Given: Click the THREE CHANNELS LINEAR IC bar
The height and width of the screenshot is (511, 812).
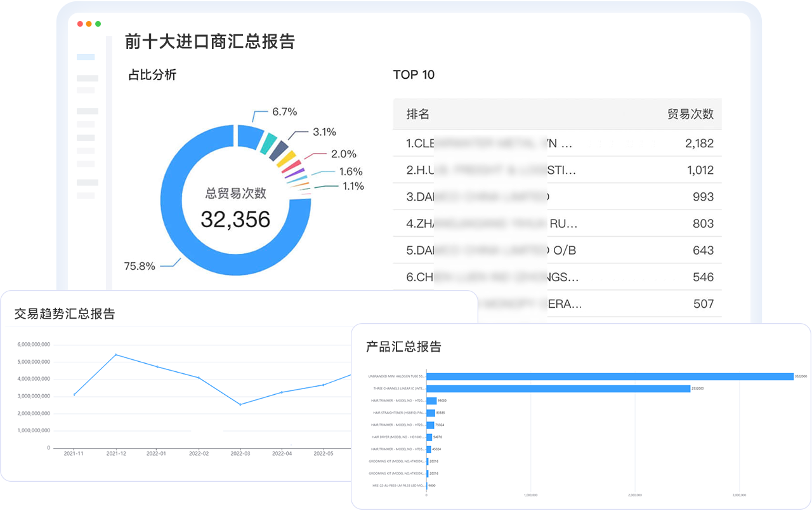Looking at the screenshot, I should [x=558, y=388].
